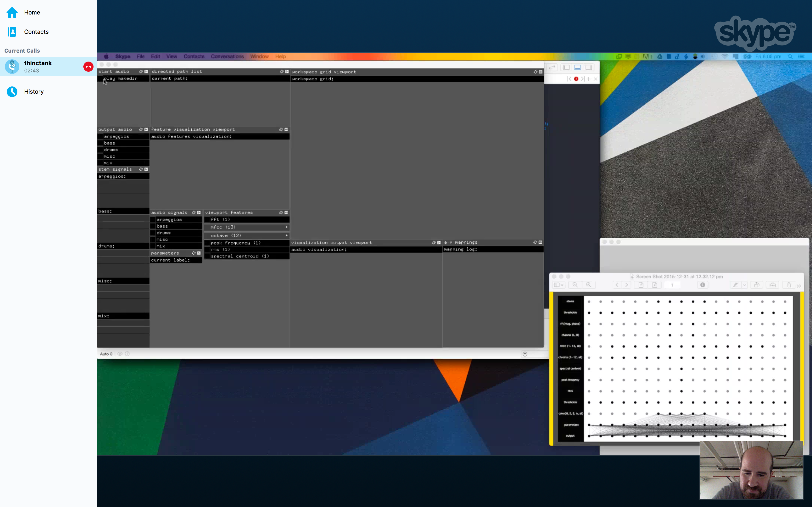Toggle the play makedir checkbox
Viewport: 812px width, 507px height.
click(101, 78)
